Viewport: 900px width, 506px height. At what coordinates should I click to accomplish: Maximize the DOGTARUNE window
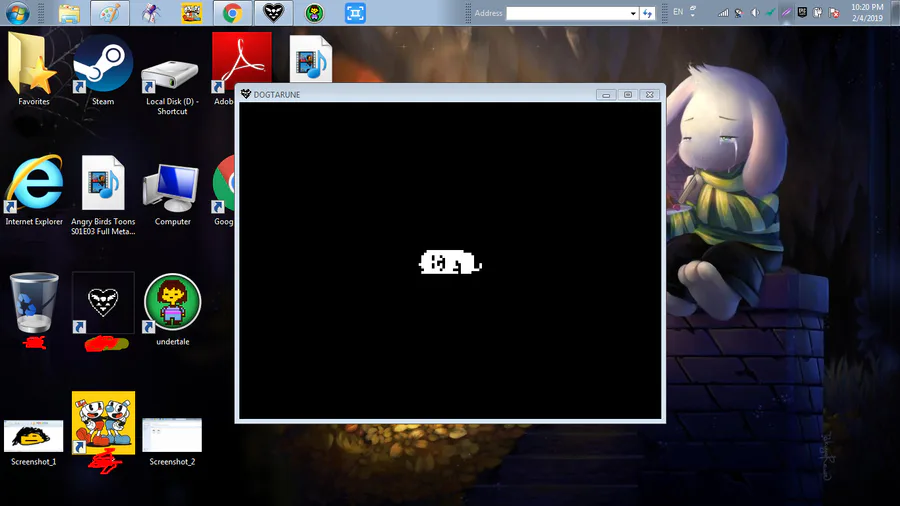(627, 95)
